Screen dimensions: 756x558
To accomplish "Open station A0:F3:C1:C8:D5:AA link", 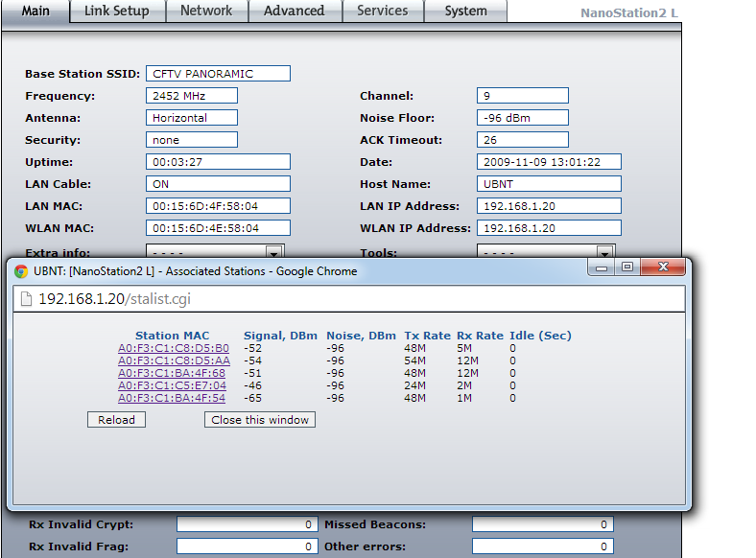I will [x=174, y=360].
